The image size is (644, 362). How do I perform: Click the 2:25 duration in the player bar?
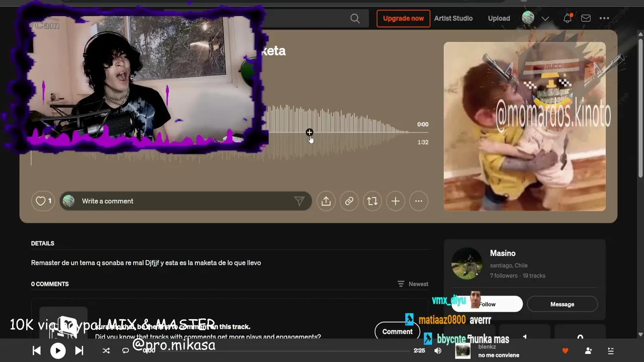[419, 351]
